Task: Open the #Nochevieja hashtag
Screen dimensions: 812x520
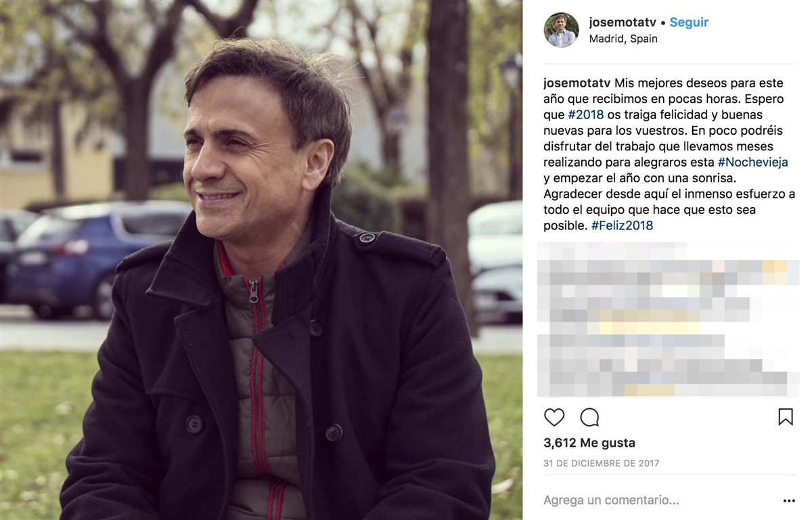Action: [x=752, y=162]
